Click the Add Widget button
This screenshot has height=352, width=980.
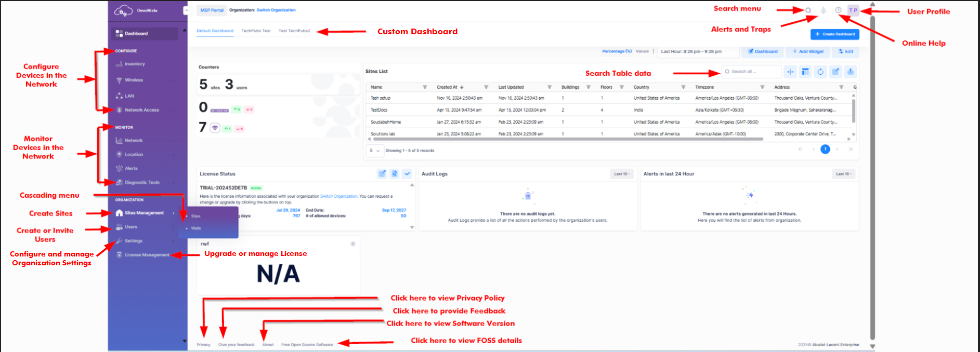coord(808,51)
